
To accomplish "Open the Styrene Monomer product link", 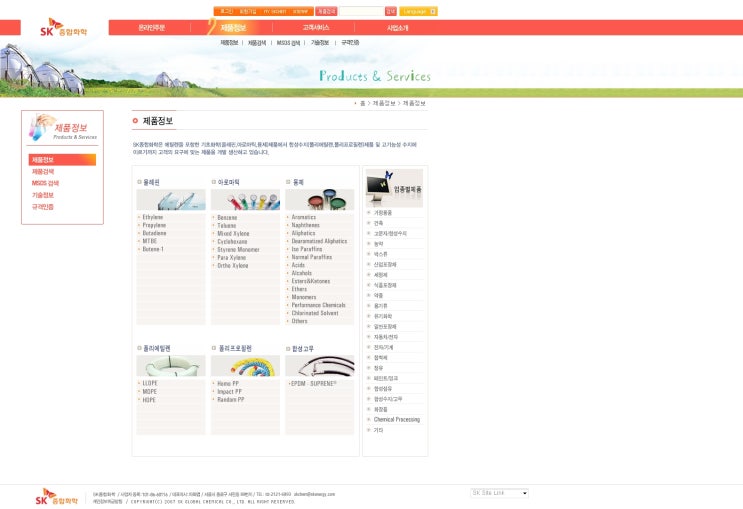I will coord(238,249).
